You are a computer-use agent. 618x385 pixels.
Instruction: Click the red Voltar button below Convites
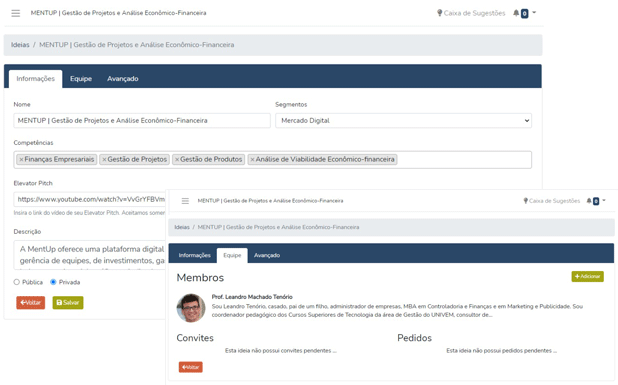[x=191, y=367]
